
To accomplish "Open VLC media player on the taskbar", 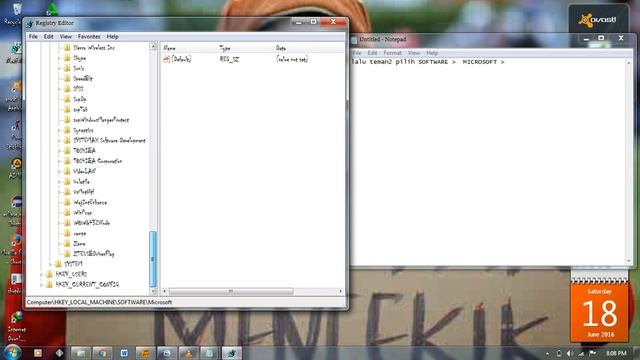I will coord(188,353).
